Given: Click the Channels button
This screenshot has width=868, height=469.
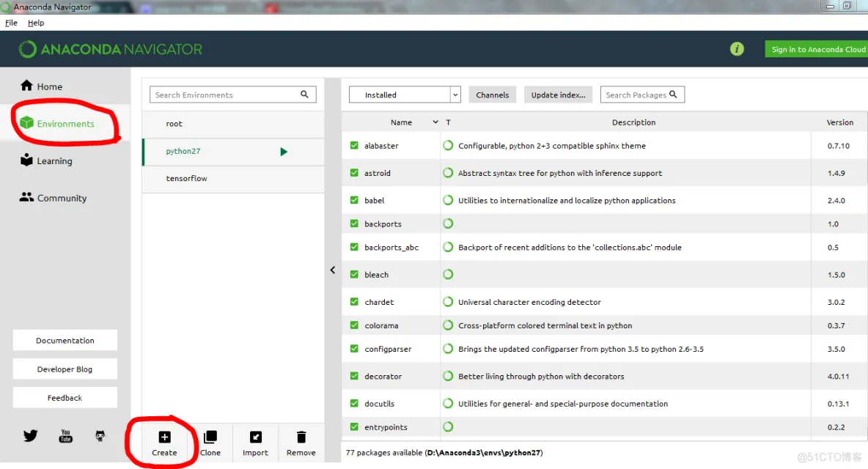Looking at the screenshot, I should click(x=492, y=95).
